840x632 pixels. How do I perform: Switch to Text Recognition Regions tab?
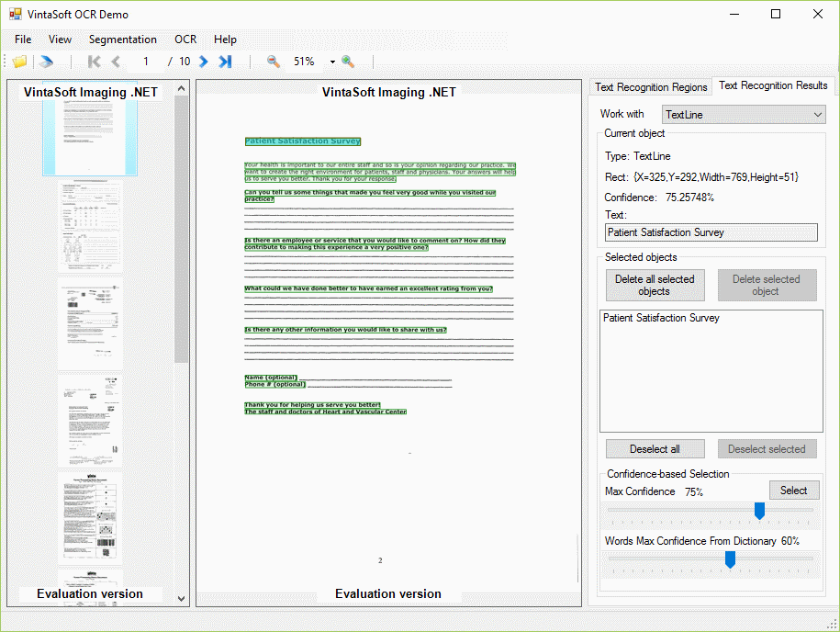click(x=651, y=87)
